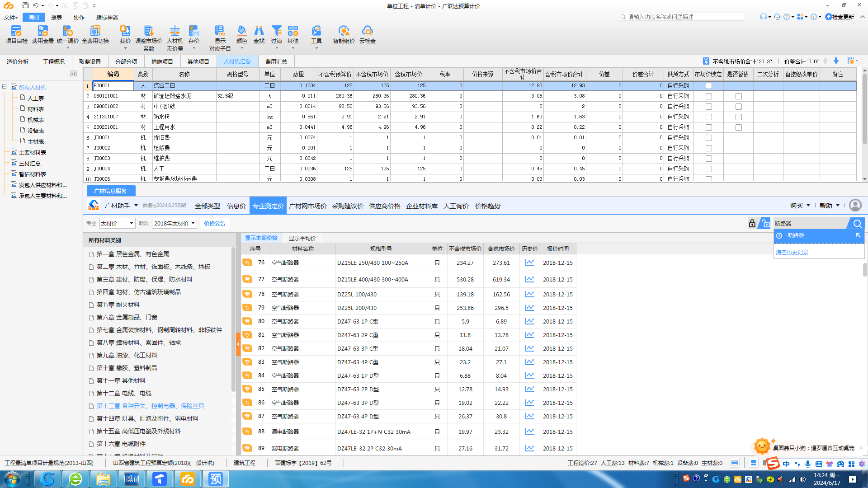Toggle 市场价锁定 checkbox for 综合工日
Viewport: 868px width, 488px height.
pyautogui.click(x=709, y=86)
